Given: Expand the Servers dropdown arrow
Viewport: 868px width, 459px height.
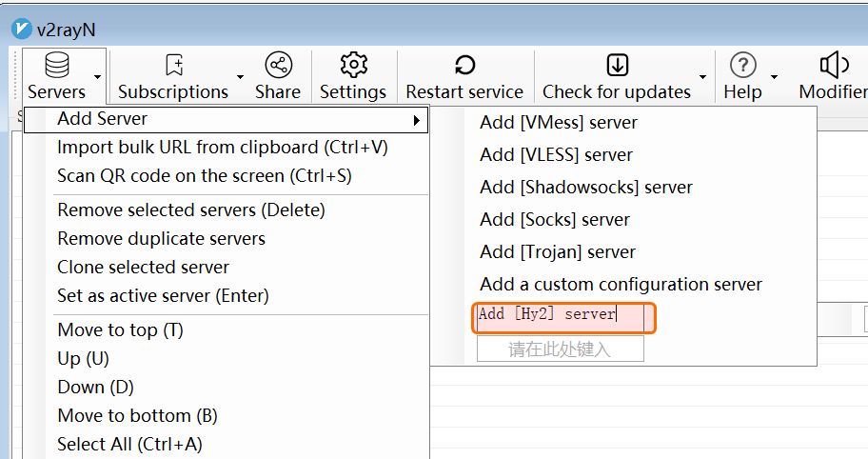Looking at the screenshot, I should pyautogui.click(x=97, y=77).
